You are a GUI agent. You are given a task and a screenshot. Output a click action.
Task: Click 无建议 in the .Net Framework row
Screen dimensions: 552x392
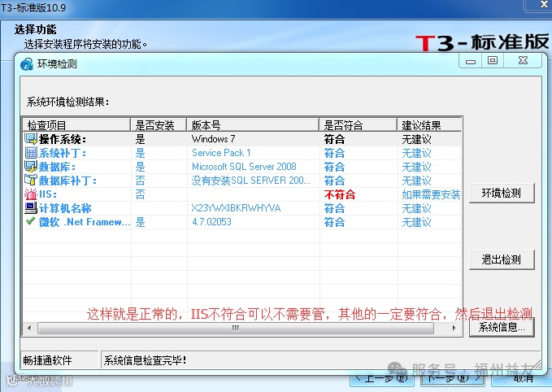416,222
